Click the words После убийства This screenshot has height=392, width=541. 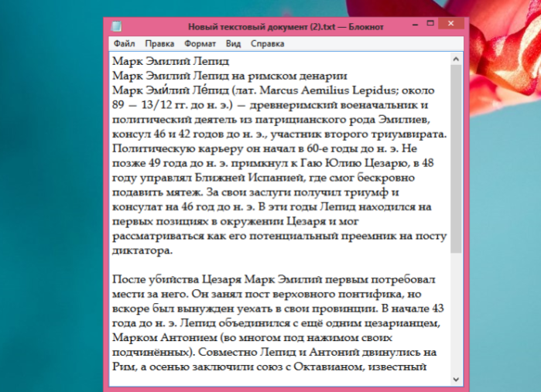click(x=156, y=279)
